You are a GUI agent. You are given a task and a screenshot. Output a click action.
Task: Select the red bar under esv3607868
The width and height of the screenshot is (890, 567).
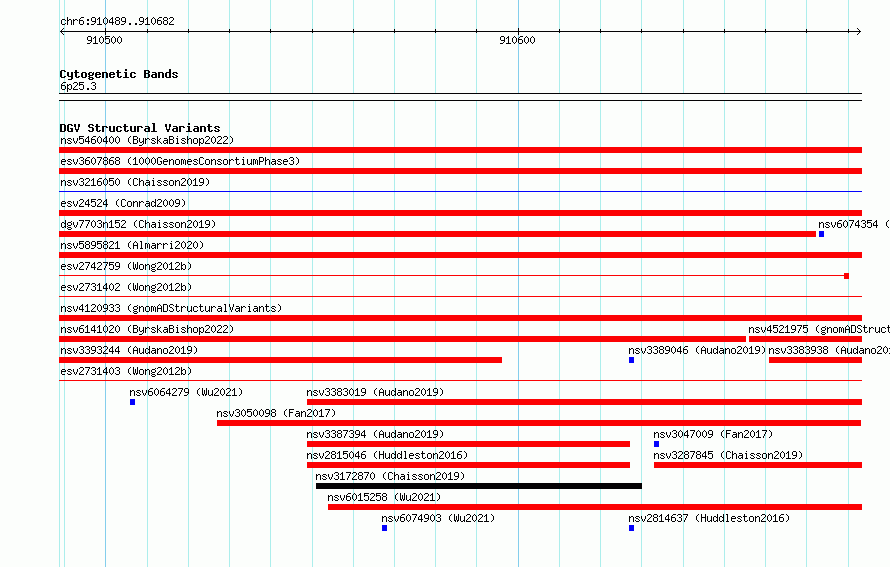[460, 171]
